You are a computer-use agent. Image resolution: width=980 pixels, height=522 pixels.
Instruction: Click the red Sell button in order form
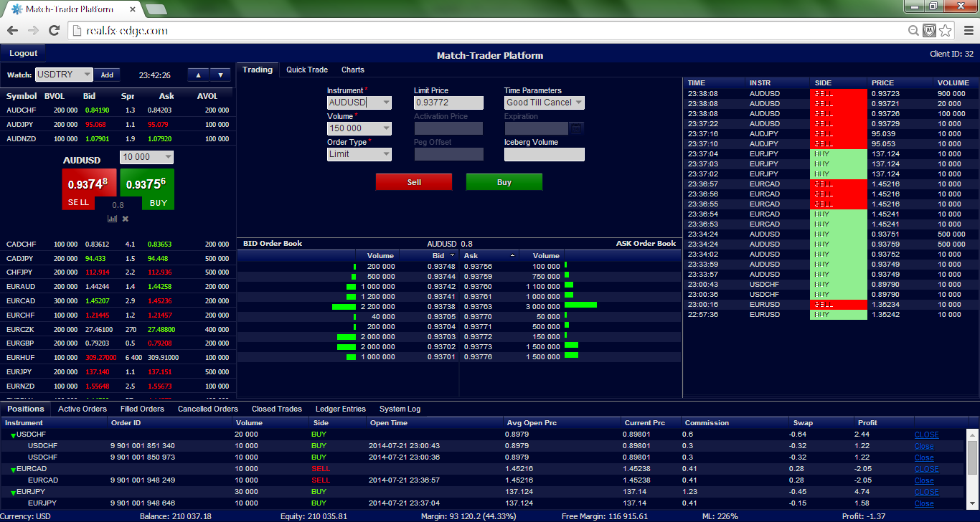tap(414, 182)
